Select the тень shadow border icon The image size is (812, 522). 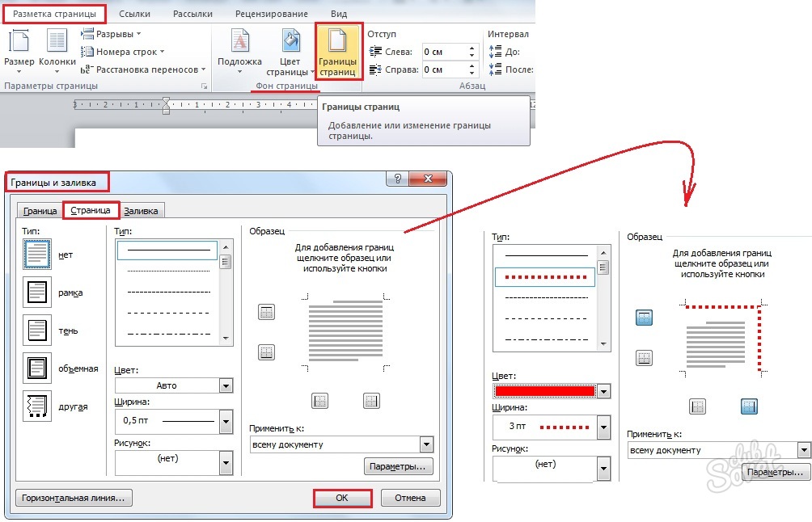coord(38,330)
